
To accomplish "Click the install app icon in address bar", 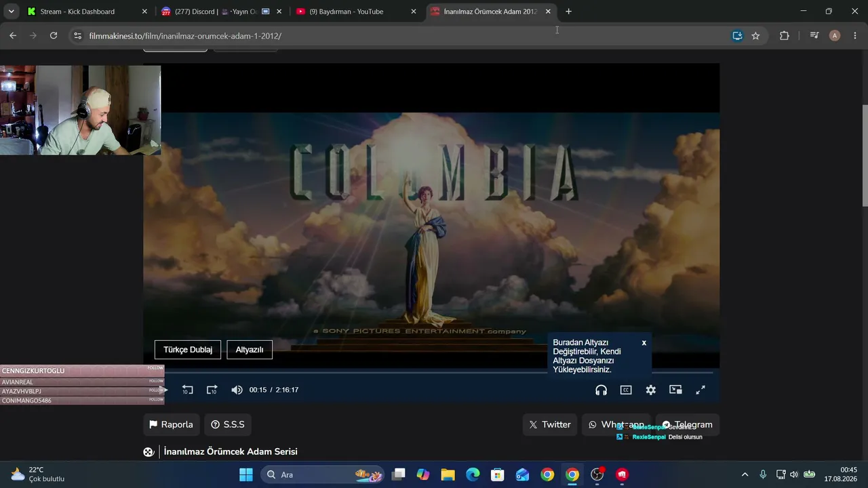I will (737, 35).
